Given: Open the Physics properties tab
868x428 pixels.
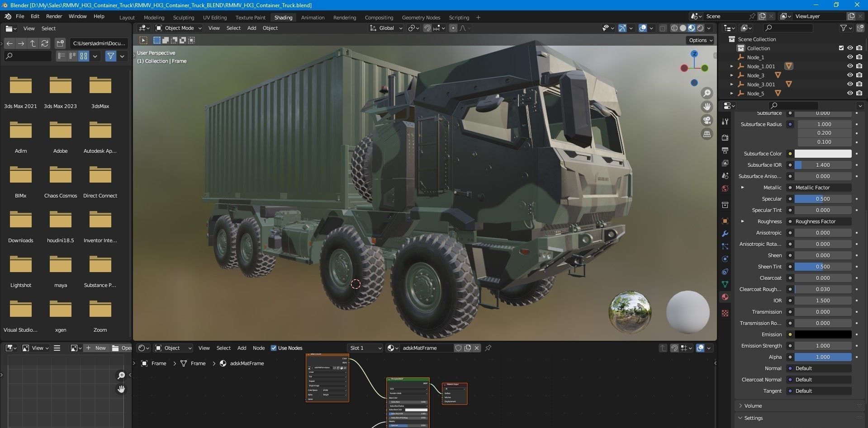Looking at the screenshot, I should click(725, 259).
